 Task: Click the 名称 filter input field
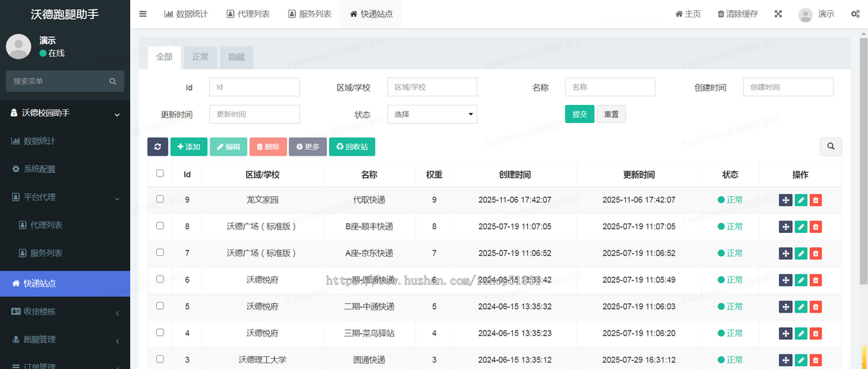click(610, 87)
